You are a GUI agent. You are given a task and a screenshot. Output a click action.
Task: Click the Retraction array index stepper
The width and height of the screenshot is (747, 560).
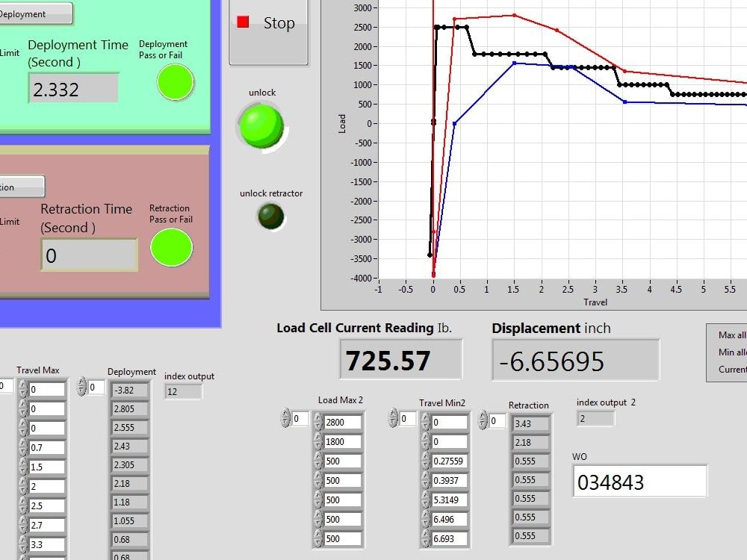pos(483,420)
